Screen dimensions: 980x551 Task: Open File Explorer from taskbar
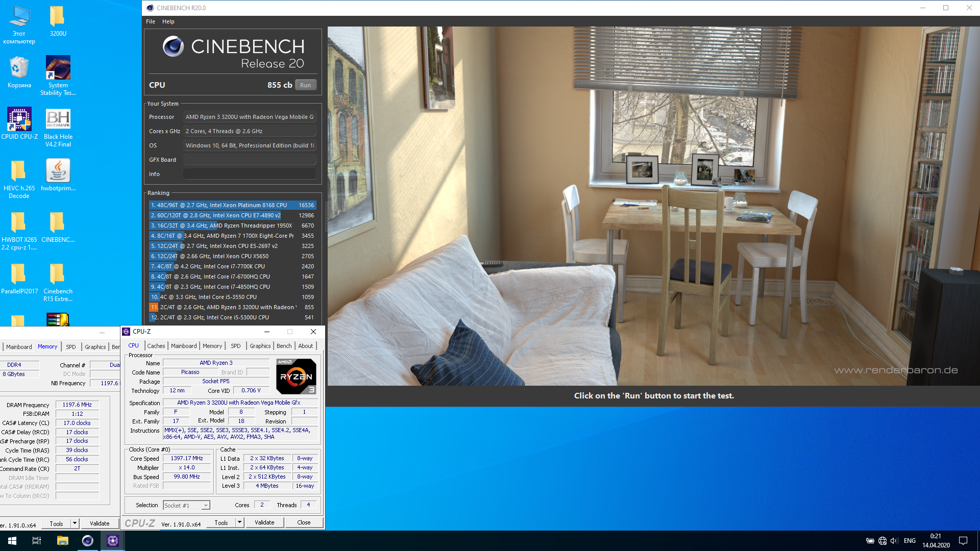[62, 541]
